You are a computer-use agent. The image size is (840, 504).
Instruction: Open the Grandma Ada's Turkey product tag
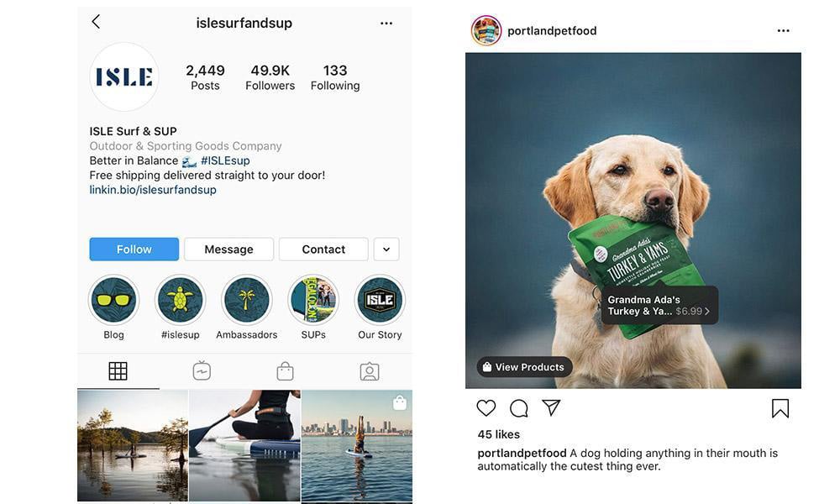(660, 305)
